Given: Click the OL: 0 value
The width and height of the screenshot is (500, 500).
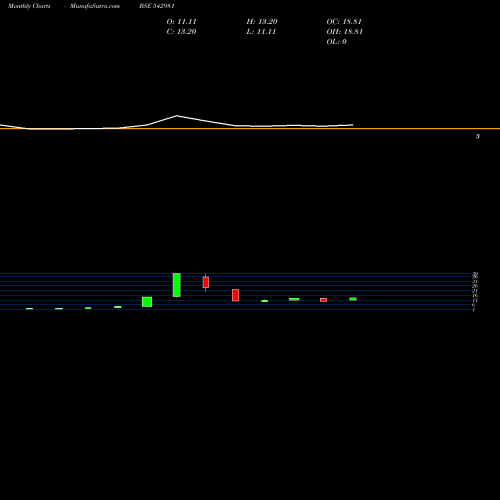Looking at the screenshot, I should coord(336,42).
